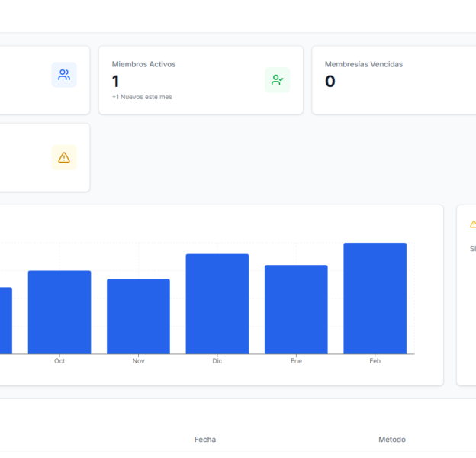
Task: Select the Ene bar in the chart
Action: [x=296, y=309]
